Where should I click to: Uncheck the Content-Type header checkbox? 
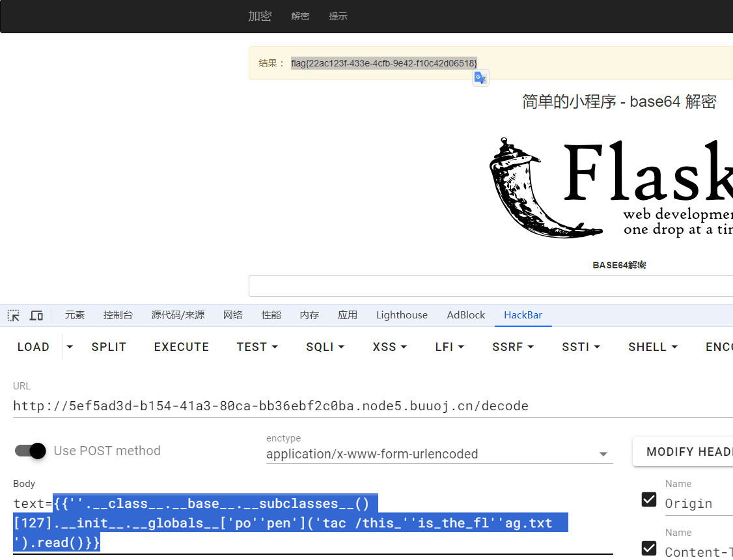(x=649, y=548)
